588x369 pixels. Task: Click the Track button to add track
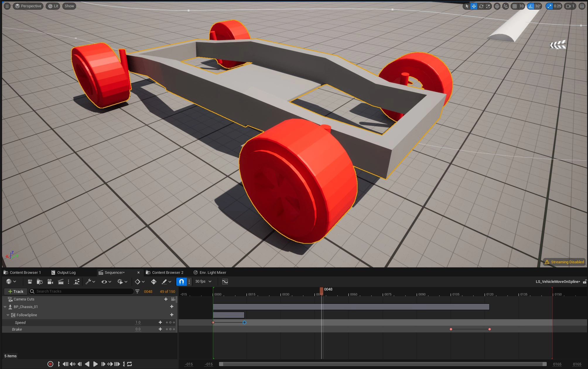[x=16, y=291]
